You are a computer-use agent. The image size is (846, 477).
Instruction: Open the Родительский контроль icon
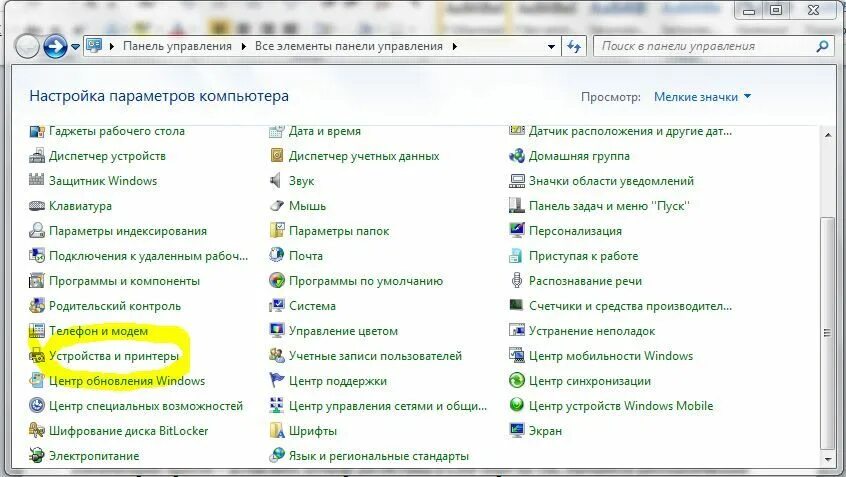pyautogui.click(x=37, y=306)
